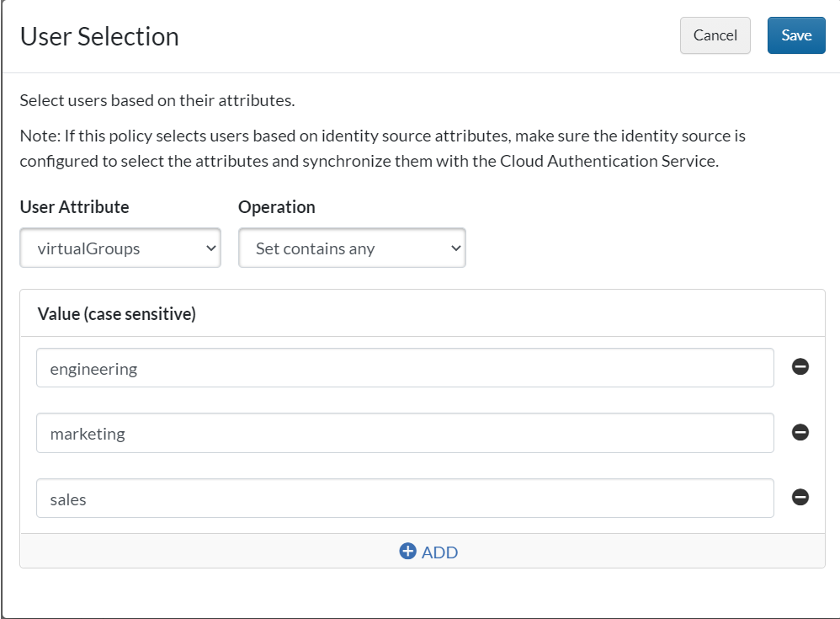Click the minus icon on the top value row
The height and width of the screenshot is (619, 840).
(800, 366)
